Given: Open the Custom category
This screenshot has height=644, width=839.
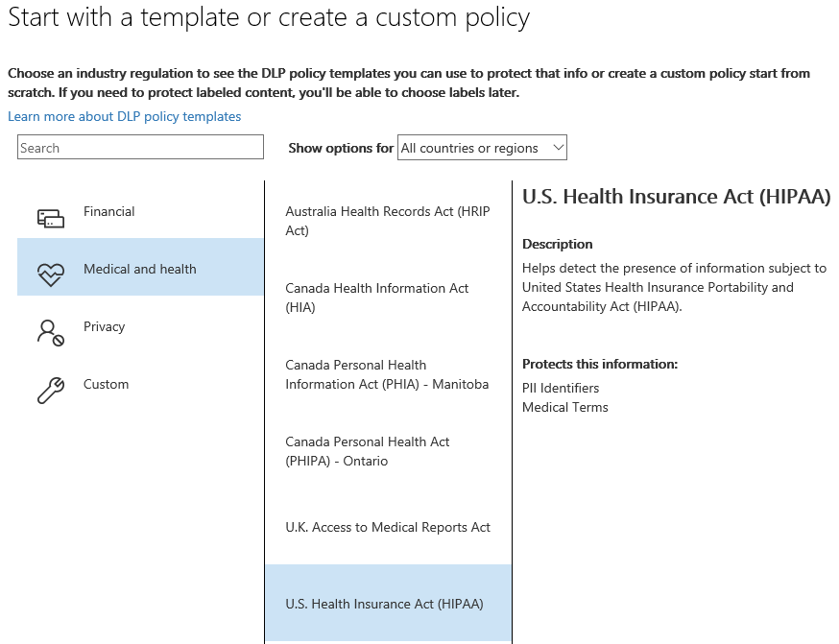Looking at the screenshot, I should click(x=106, y=384).
